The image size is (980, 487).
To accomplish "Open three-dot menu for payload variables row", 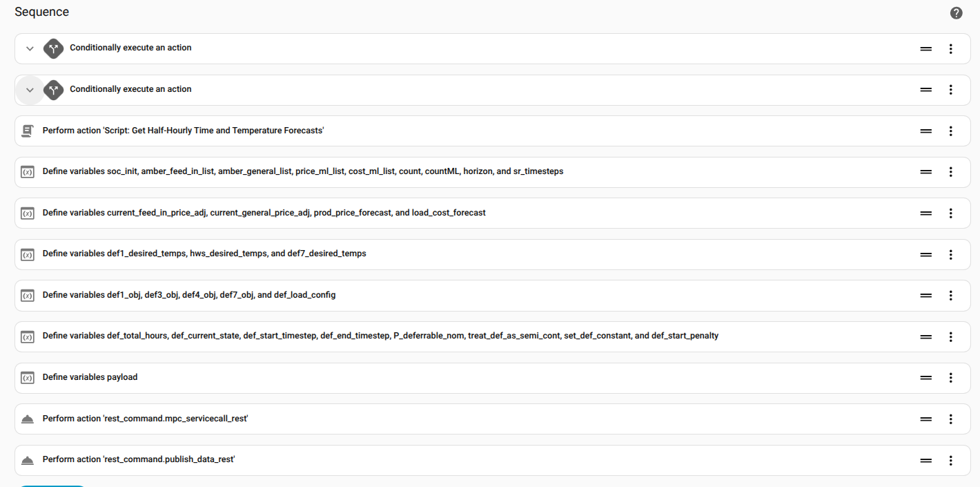I will click(950, 378).
